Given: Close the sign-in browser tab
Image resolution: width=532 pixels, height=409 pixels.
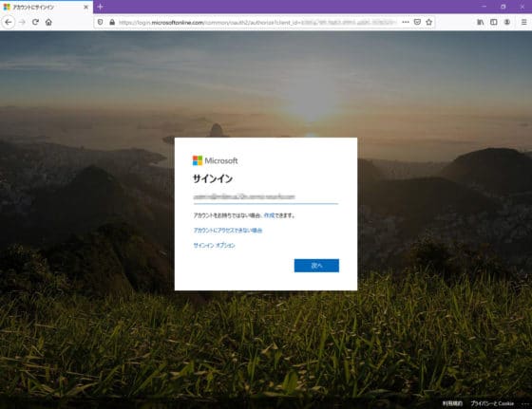Looking at the screenshot, I should pyautogui.click(x=85, y=7).
